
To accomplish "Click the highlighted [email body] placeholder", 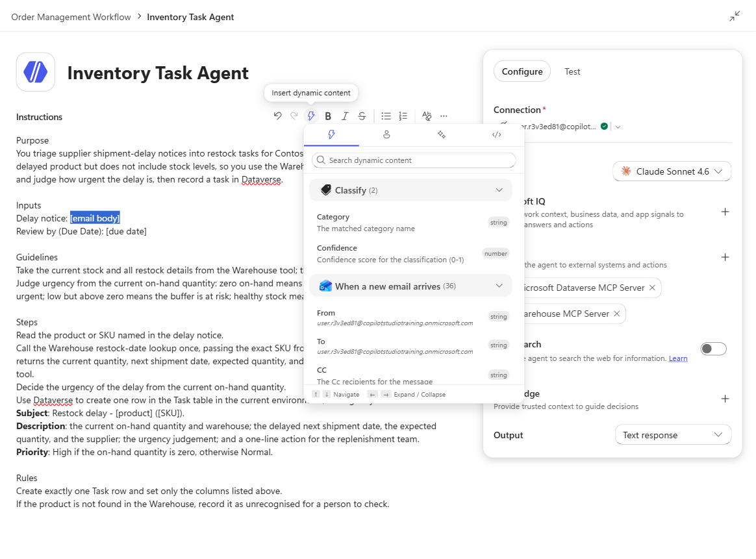I will pos(95,218).
